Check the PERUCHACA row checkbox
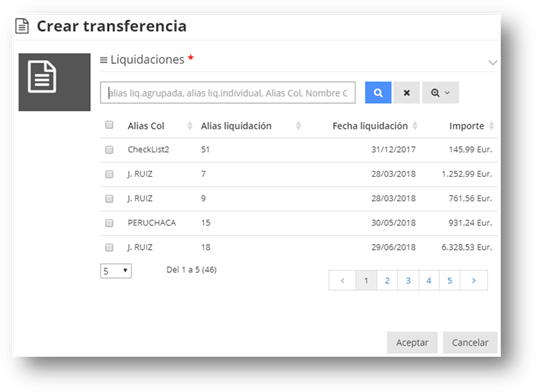The image size is (536, 392). tap(109, 223)
